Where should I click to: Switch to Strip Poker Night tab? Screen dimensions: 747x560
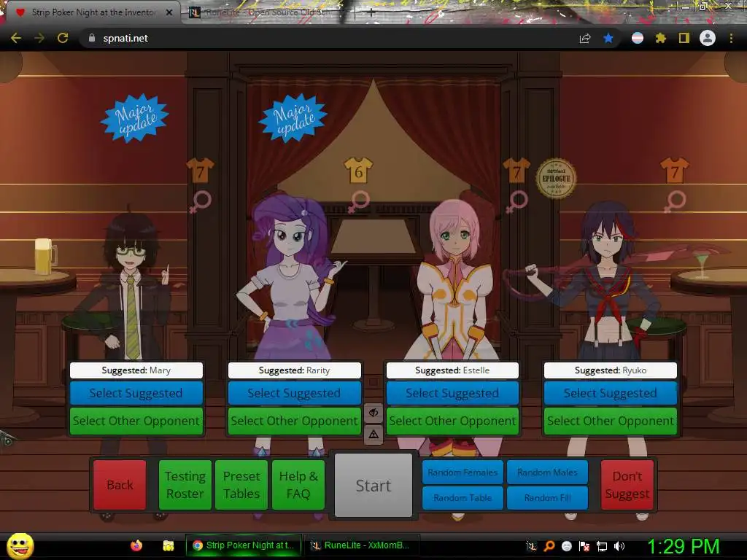(93, 12)
